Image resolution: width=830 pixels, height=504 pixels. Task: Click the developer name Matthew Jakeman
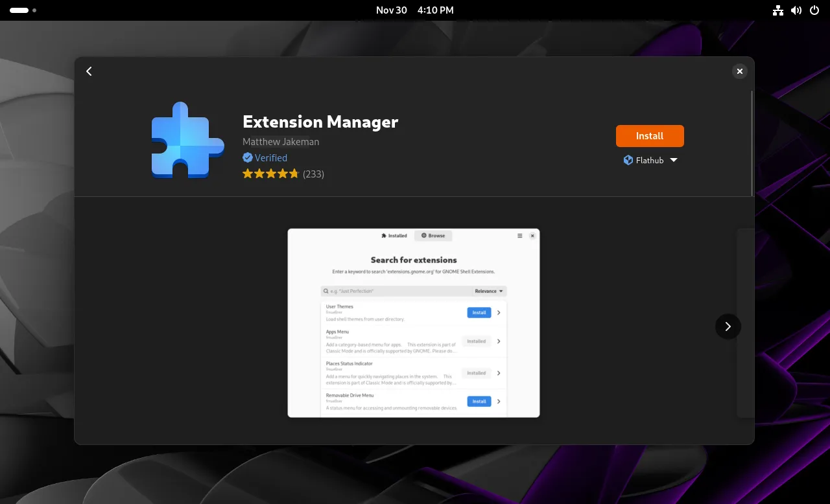pos(281,141)
